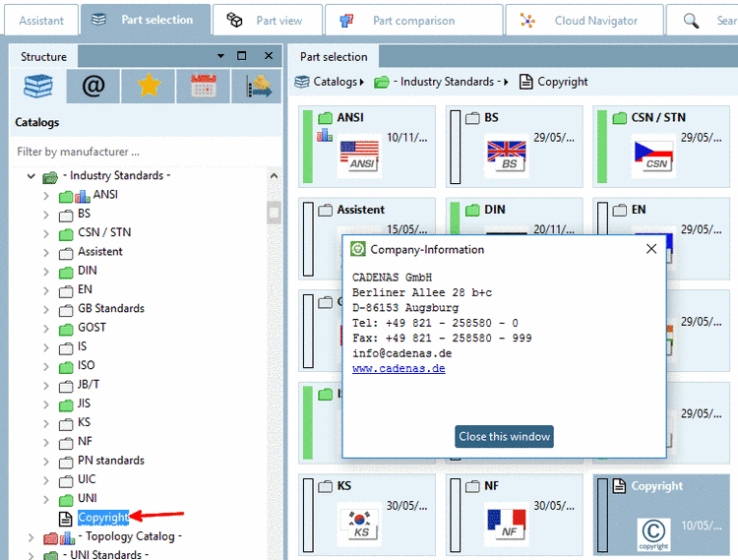Click the NF French flag thumbnail
This screenshot has width=738, height=560.
[507, 526]
